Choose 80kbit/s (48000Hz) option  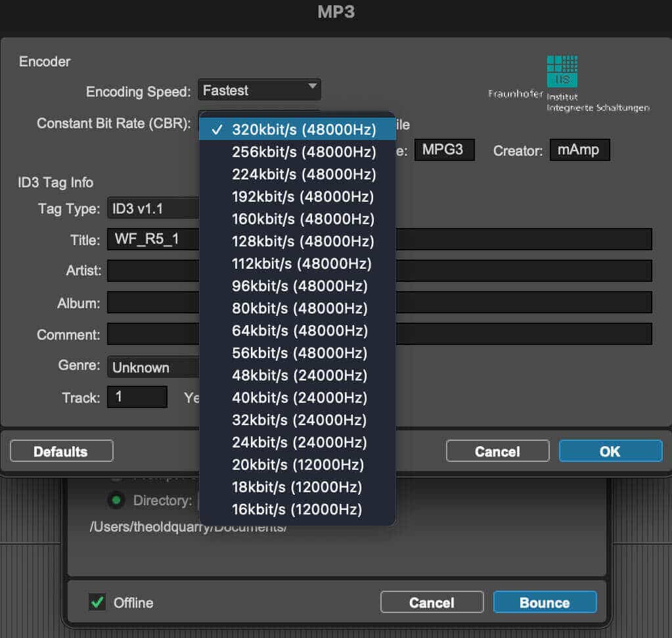[298, 308]
